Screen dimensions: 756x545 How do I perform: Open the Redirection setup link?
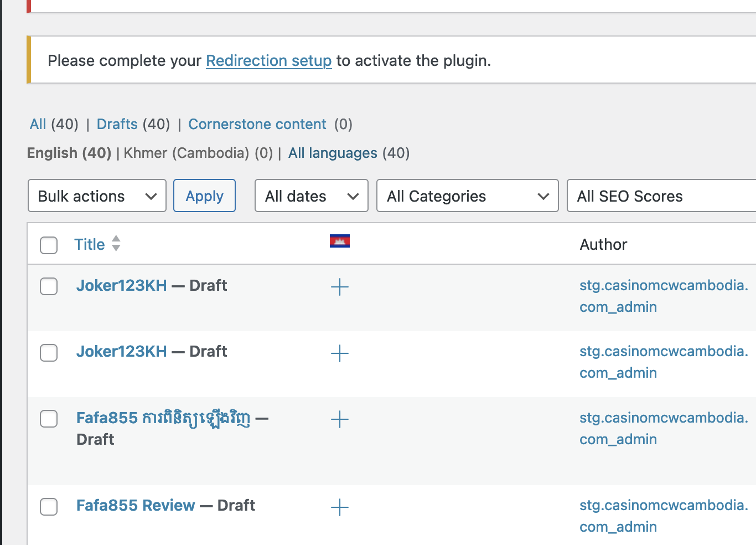click(x=268, y=60)
